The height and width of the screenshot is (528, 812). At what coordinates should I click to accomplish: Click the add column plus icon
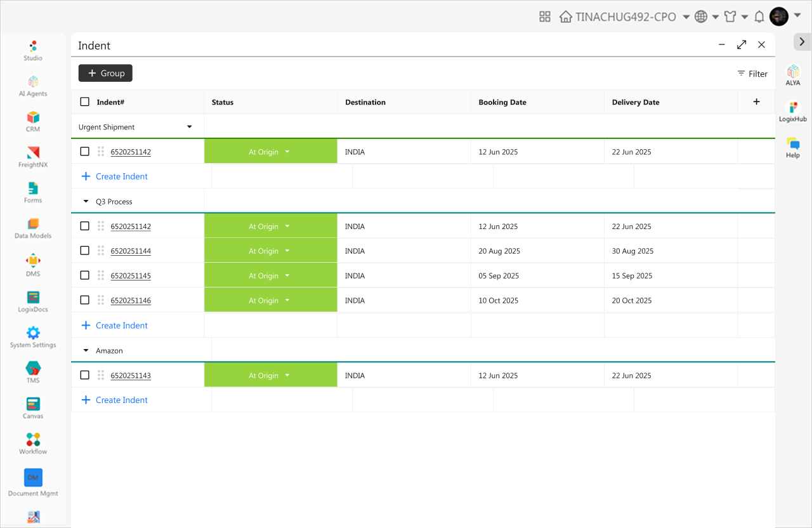coord(756,102)
